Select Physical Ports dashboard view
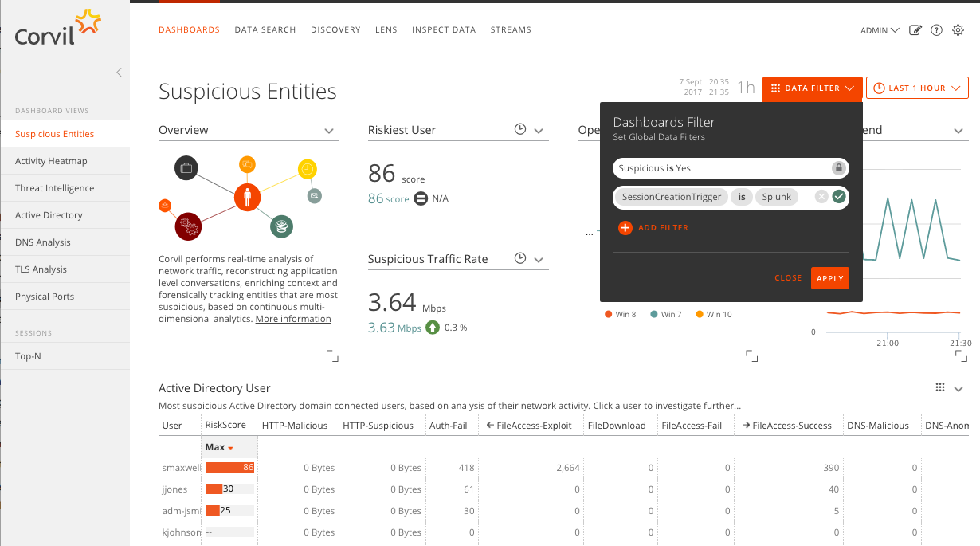980x546 pixels. pyautogui.click(x=65, y=297)
